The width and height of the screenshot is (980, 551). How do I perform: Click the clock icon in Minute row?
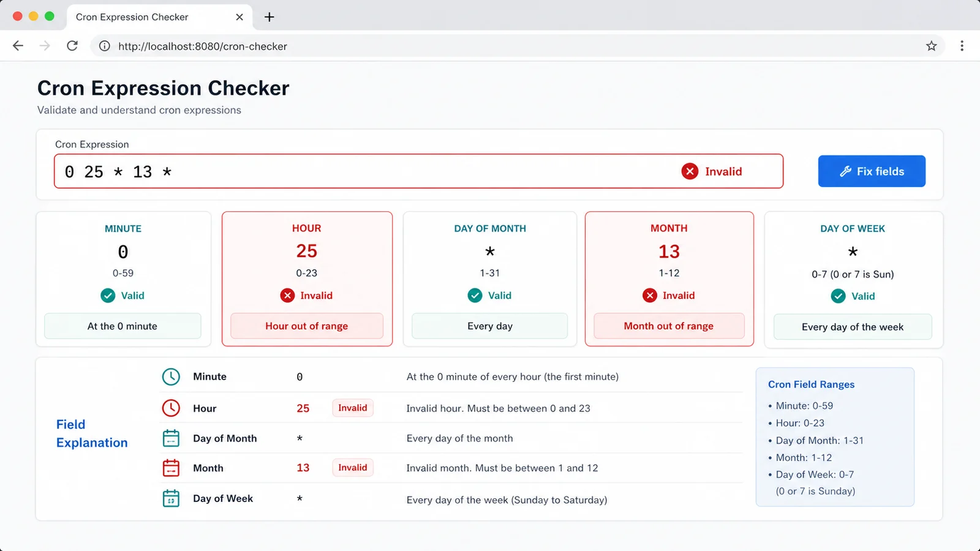point(171,377)
